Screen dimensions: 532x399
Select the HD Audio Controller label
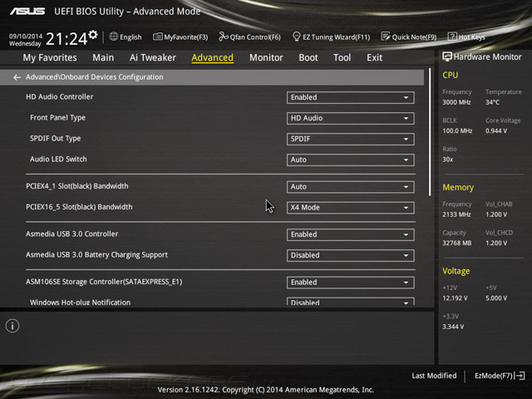pos(59,97)
